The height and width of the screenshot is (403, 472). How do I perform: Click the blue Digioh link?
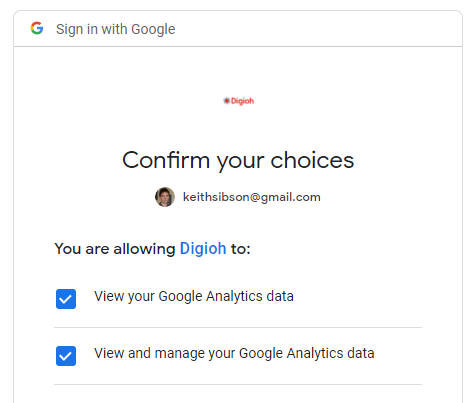(x=203, y=249)
